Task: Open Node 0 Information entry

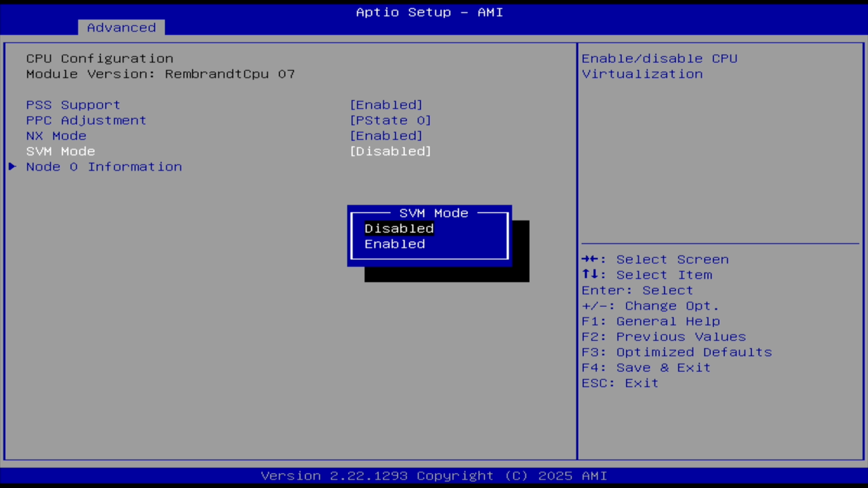Action: 104,167
